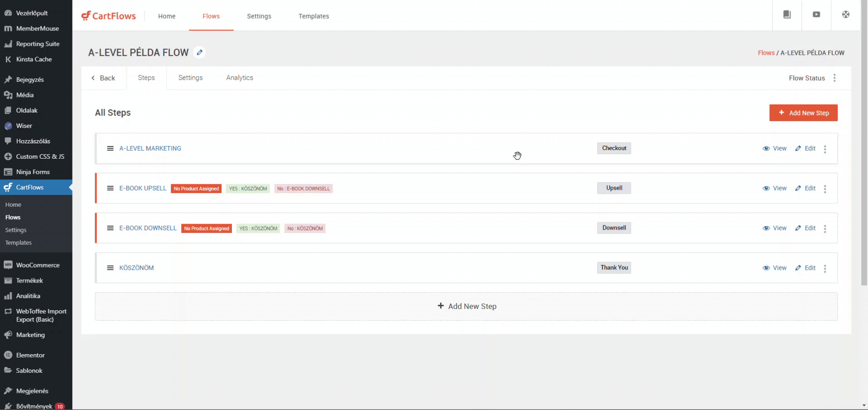868x410 pixels.
Task: Open the Templates tab in CartFlows header
Action: pyautogui.click(x=314, y=16)
